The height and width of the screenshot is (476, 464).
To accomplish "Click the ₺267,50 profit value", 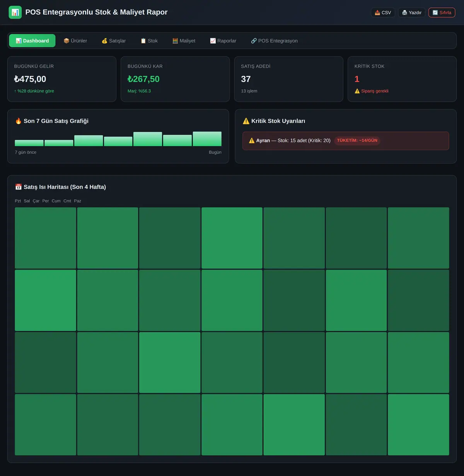I will (x=143, y=79).
